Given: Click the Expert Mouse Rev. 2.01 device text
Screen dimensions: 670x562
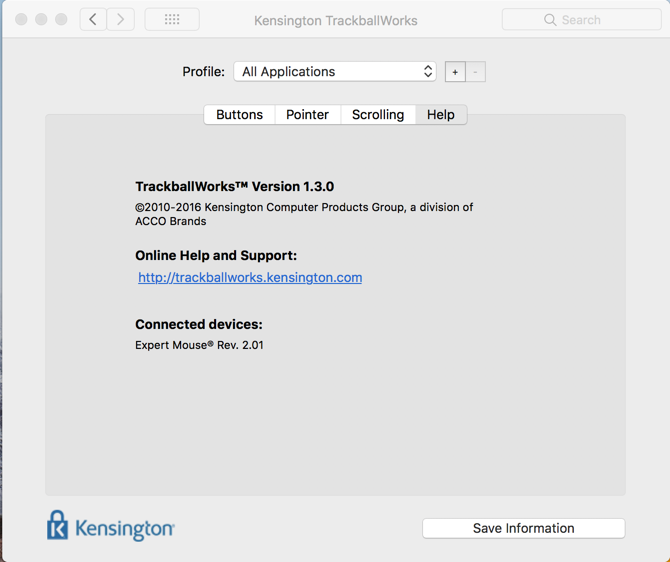Looking at the screenshot, I should pyautogui.click(x=199, y=345).
